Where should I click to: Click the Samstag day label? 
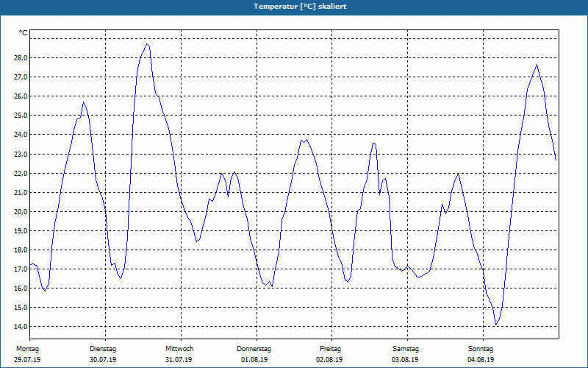(x=406, y=349)
